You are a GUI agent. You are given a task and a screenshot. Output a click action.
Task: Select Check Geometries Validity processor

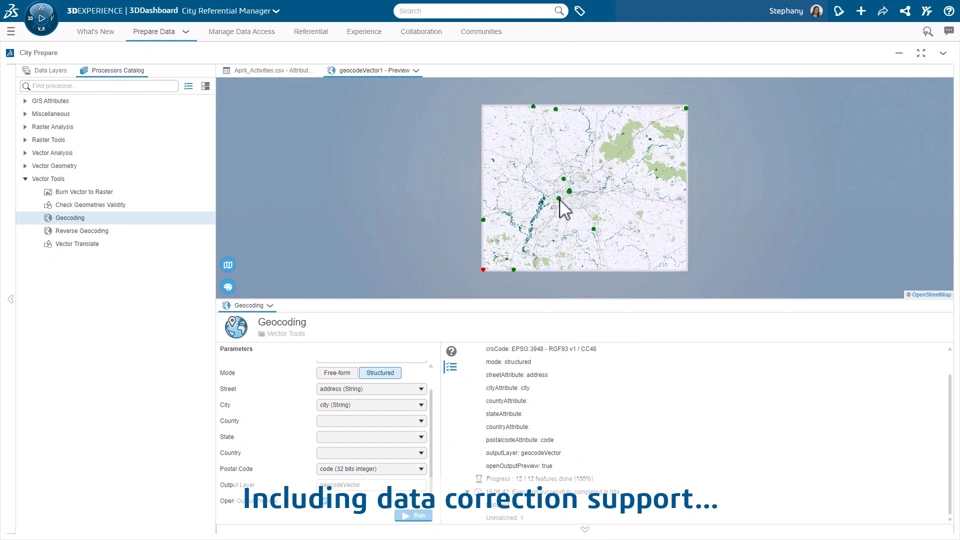coord(90,205)
